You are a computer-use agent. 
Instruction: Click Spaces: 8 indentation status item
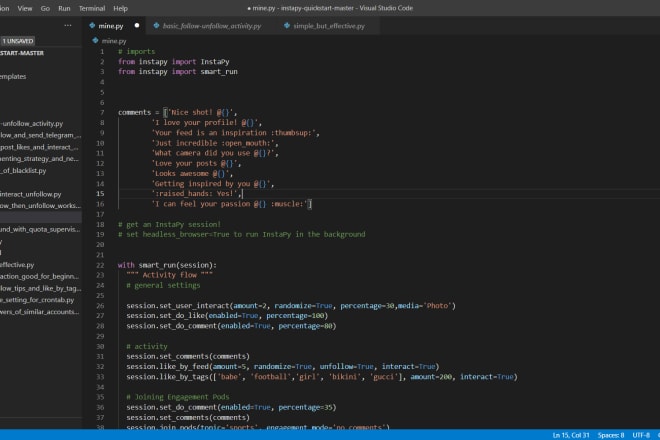click(x=611, y=435)
